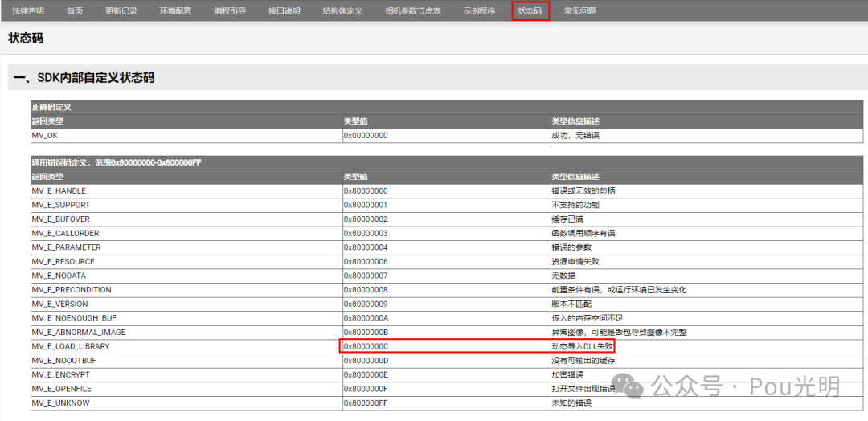Click the MV_E_PARAMETER cell
The width and height of the screenshot is (868, 421).
pos(187,247)
